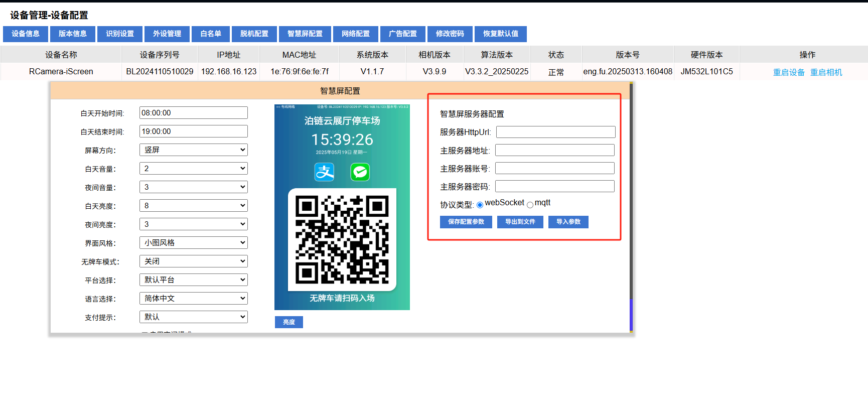Open the 无牌车模式 dropdown

click(194, 261)
